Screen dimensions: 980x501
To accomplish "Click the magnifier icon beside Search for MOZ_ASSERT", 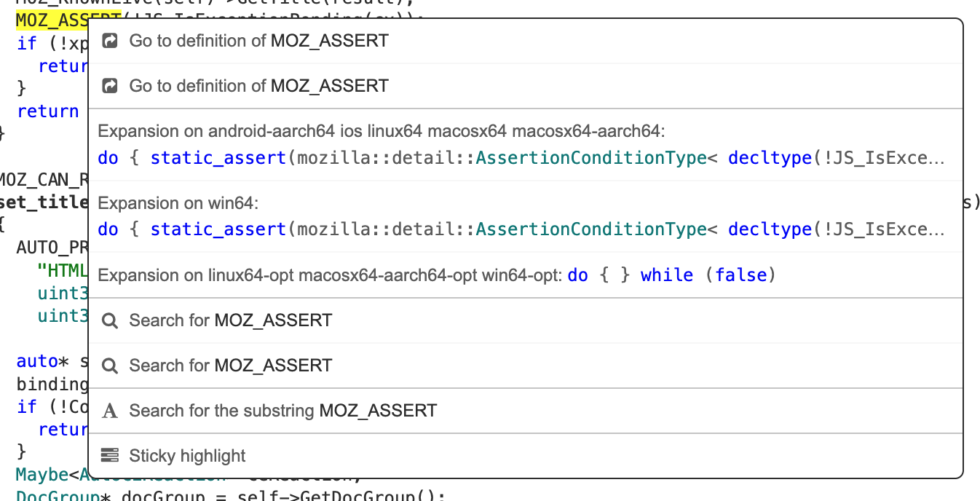I will pos(110,320).
